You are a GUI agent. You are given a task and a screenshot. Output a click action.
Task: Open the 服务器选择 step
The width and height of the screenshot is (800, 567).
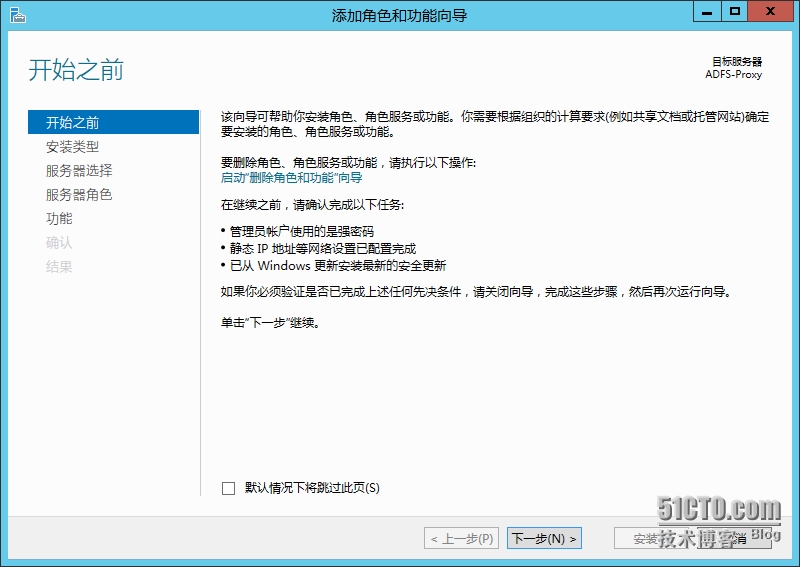point(79,171)
